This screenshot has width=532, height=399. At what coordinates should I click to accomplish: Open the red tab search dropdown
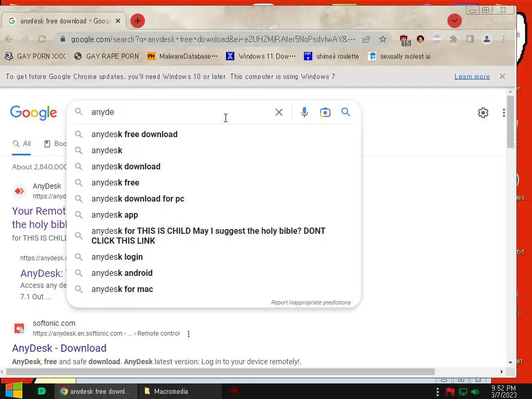coord(454,21)
